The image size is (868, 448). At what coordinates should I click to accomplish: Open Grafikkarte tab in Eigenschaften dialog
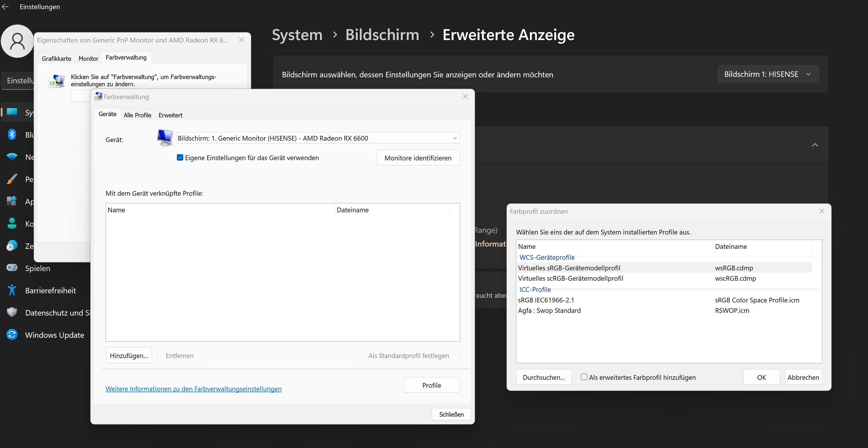[x=57, y=59]
